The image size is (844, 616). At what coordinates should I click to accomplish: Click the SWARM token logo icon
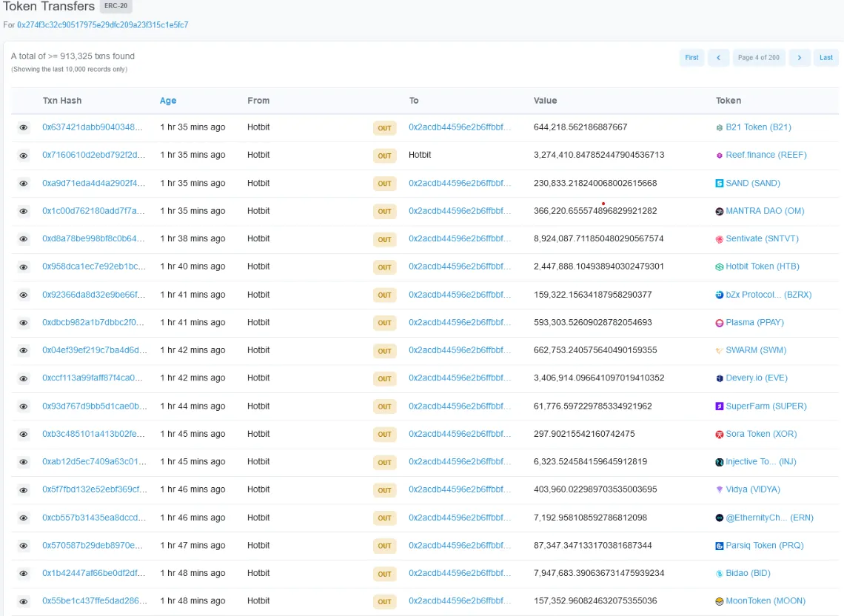point(719,350)
